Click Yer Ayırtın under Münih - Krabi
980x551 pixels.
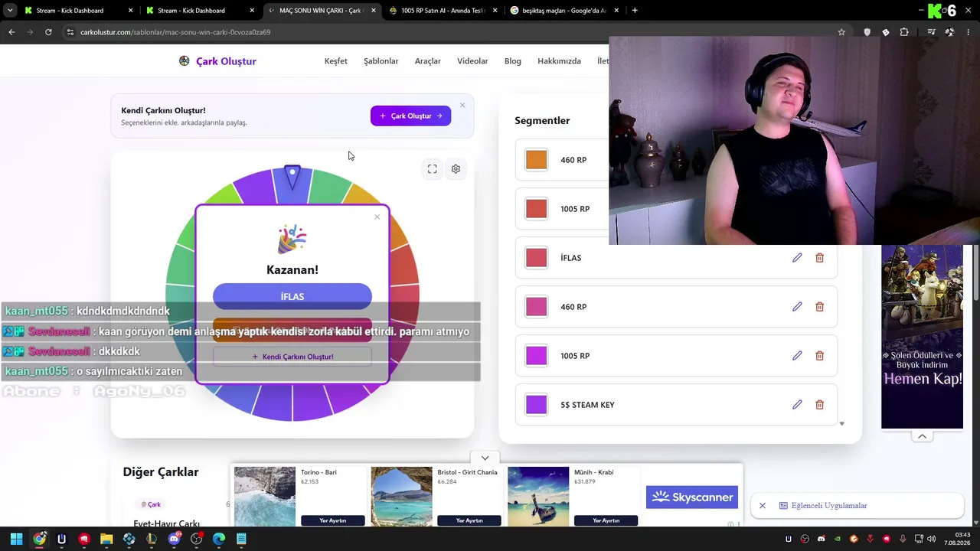tap(606, 520)
